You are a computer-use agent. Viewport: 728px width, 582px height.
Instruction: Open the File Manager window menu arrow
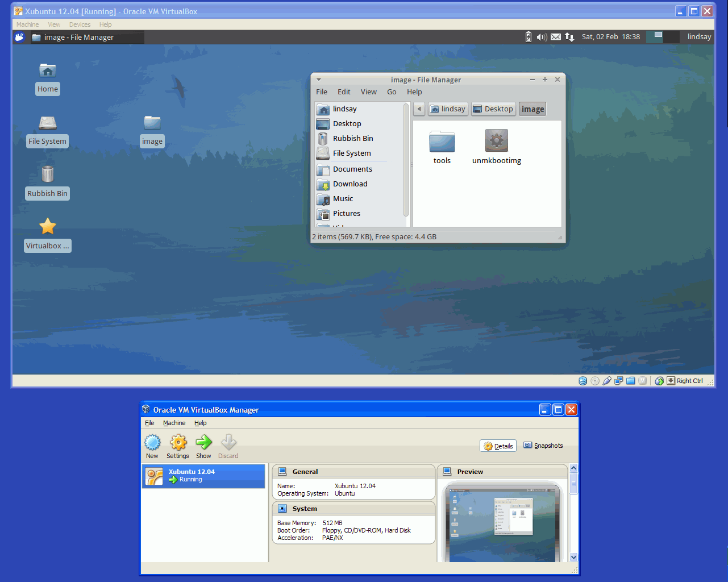319,80
